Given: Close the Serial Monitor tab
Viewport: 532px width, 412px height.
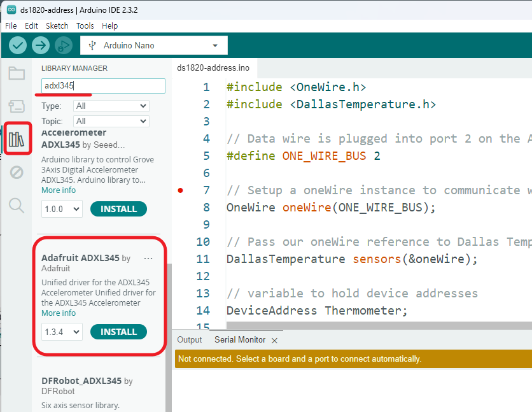Looking at the screenshot, I should (x=274, y=341).
